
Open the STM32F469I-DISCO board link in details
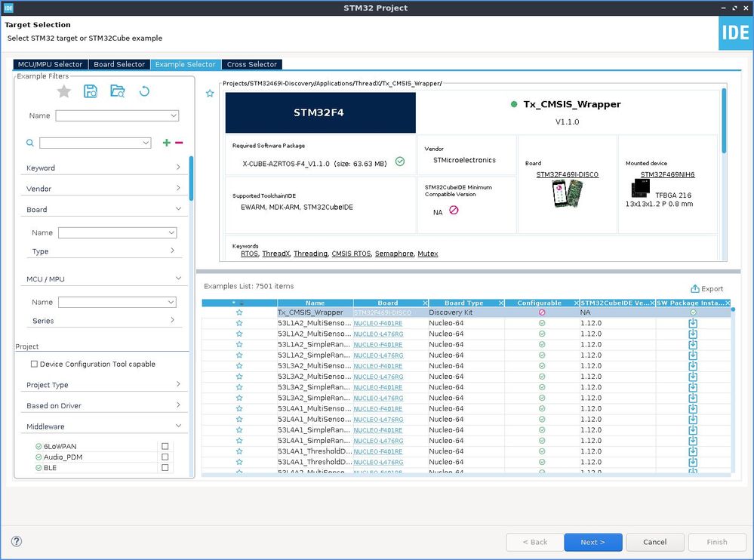pos(568,174)
